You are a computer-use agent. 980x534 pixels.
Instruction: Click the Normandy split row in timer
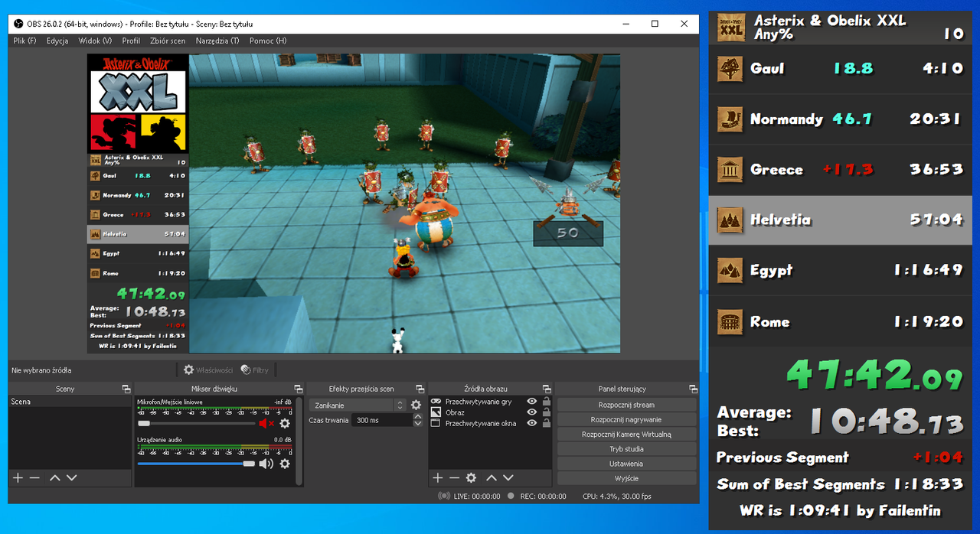840,119
